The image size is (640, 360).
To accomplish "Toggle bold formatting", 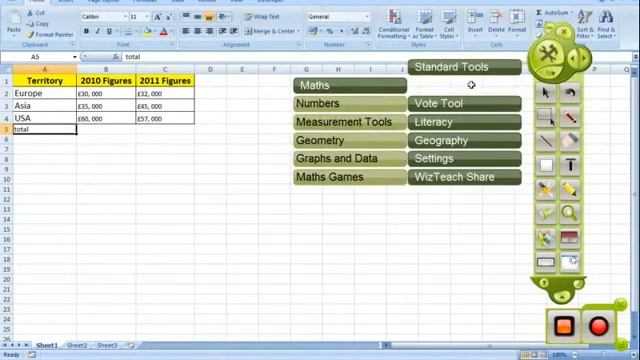I will coord(86,31).
